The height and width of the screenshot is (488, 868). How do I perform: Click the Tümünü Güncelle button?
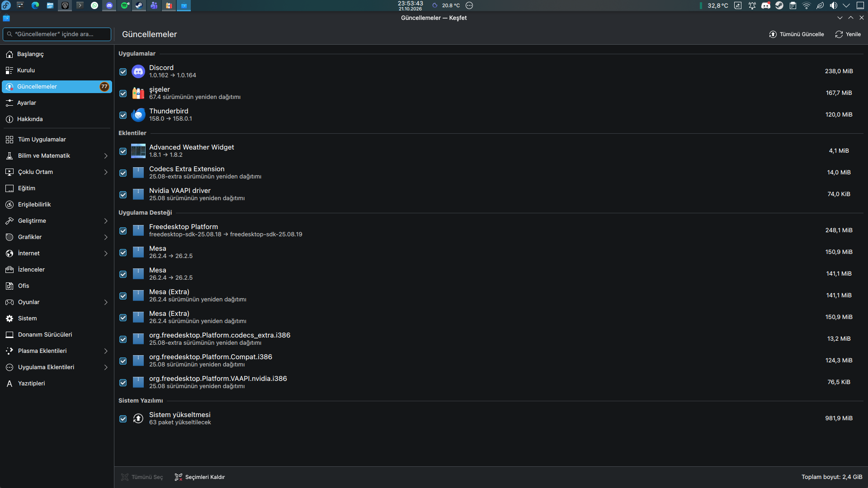[x=797, y=34]
